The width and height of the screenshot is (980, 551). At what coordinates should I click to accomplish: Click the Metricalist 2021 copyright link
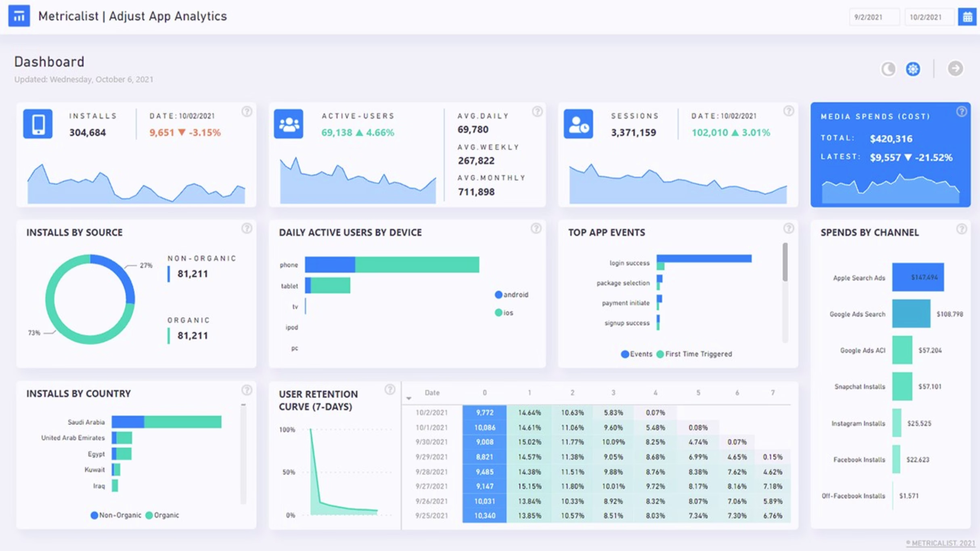pyautogui.click(x=940, y=543)
